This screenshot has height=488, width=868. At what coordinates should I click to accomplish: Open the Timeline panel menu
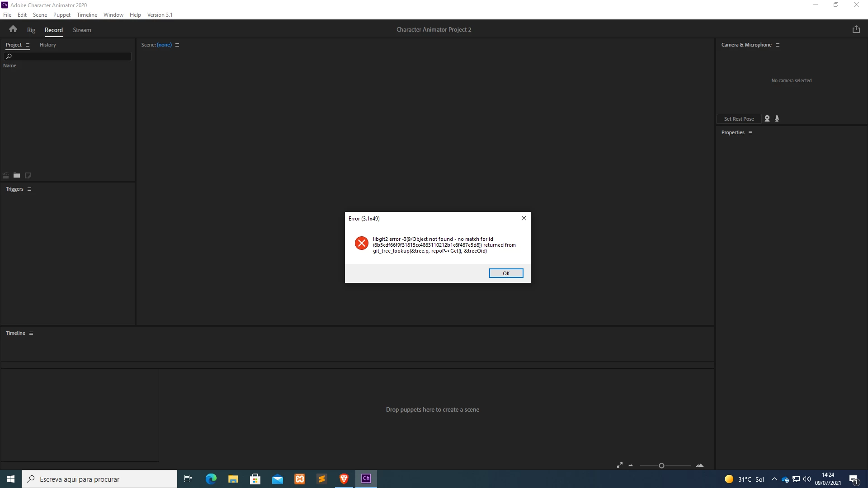31,333
